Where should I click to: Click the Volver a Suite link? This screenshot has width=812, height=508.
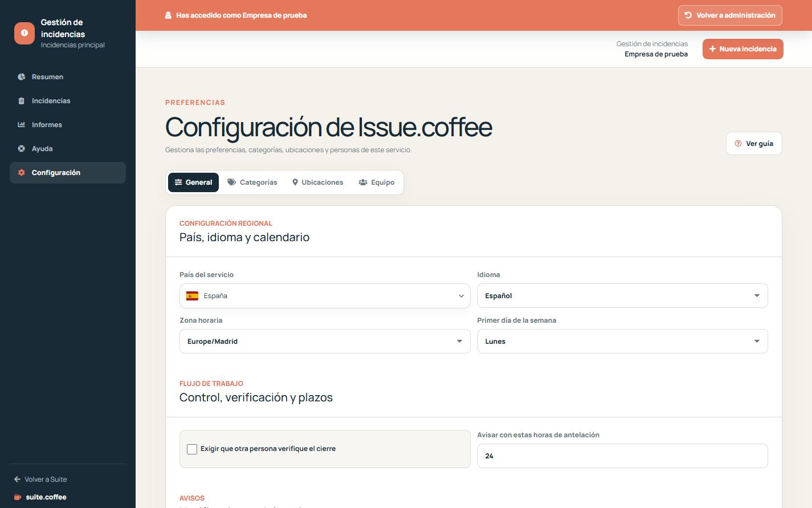point(40,479)
